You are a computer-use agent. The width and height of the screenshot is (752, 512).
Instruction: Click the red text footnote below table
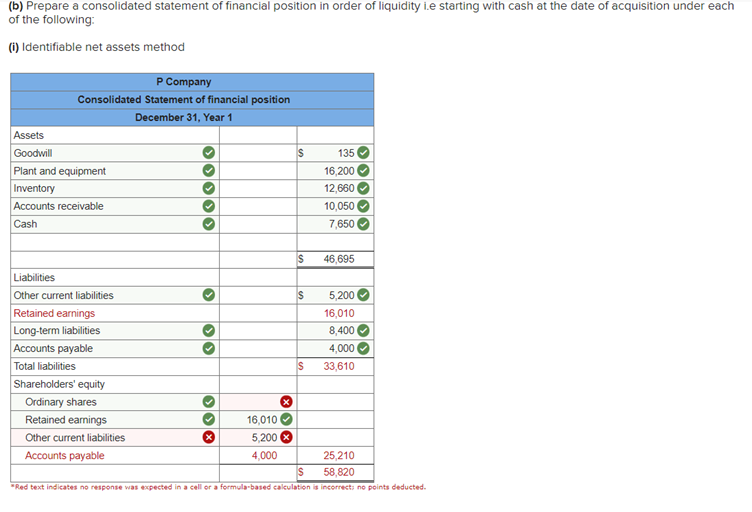(x=218, y=487)
